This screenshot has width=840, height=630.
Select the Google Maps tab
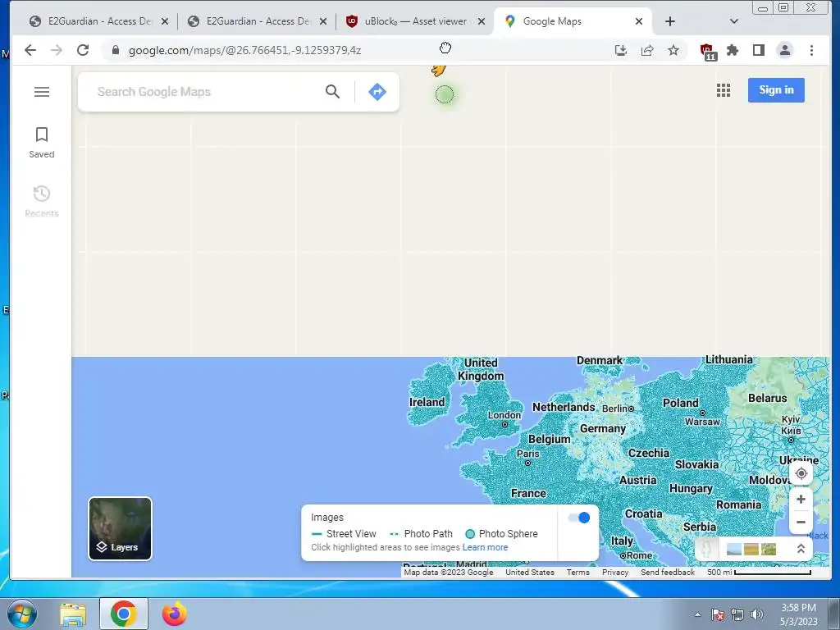(571, 21)
